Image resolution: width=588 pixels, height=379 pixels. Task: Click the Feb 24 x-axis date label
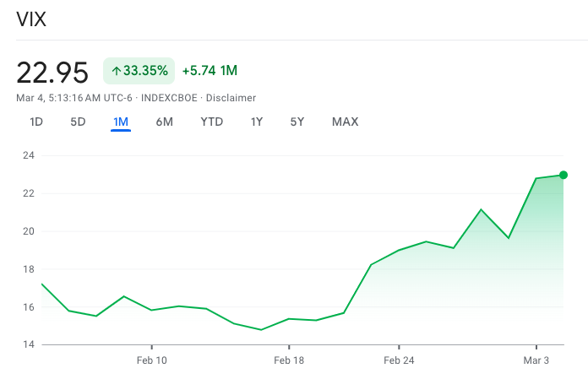click(x=399, y=360)
